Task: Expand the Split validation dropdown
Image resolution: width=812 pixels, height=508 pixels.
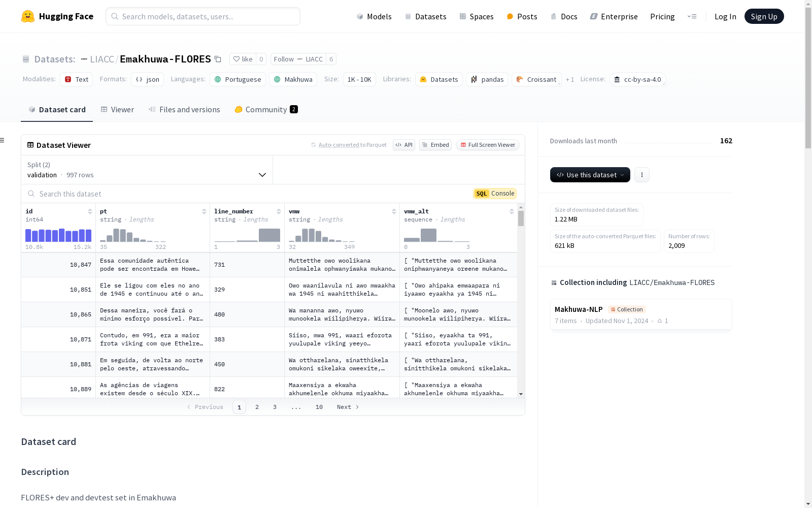Action: pyautogui.click(x=147, y=170)
